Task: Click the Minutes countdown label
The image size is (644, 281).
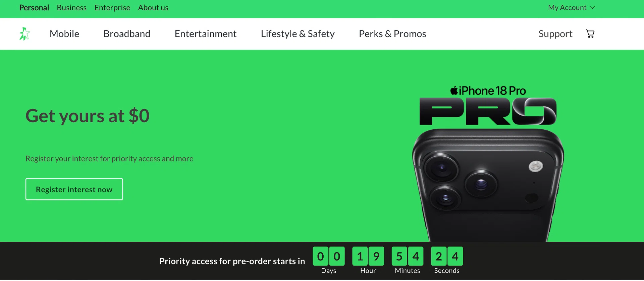Action: 408,271
